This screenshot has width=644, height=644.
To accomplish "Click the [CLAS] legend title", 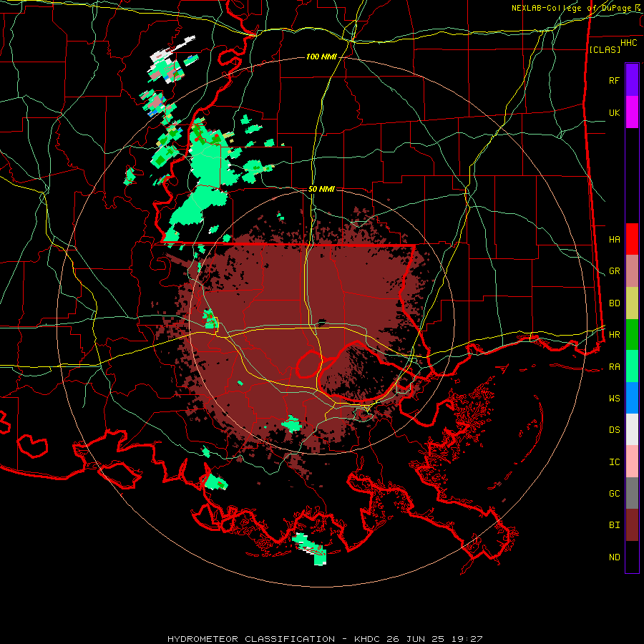I will (x=605, y=49).
